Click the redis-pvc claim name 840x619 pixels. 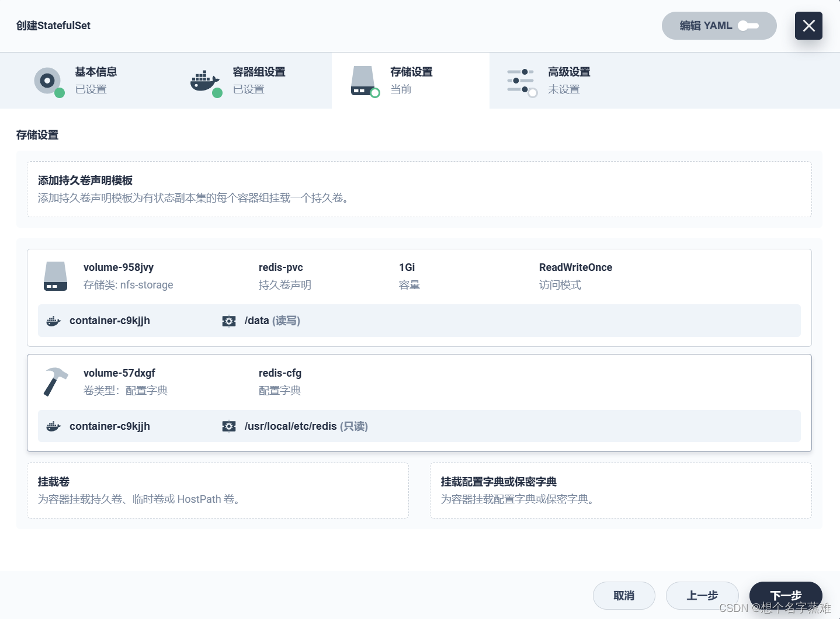pyautogui.click(x=281, y=267)
